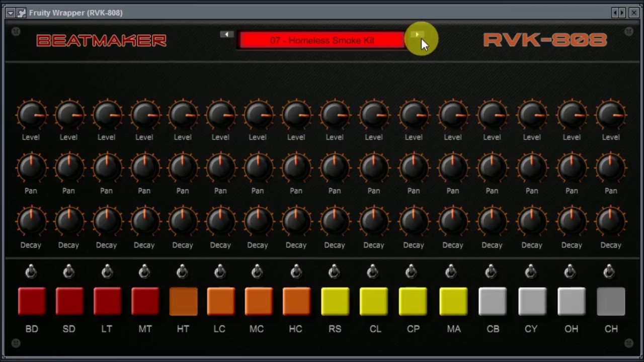
Task: Tap the OH open hi-hat pad
Action: point(572,301)
